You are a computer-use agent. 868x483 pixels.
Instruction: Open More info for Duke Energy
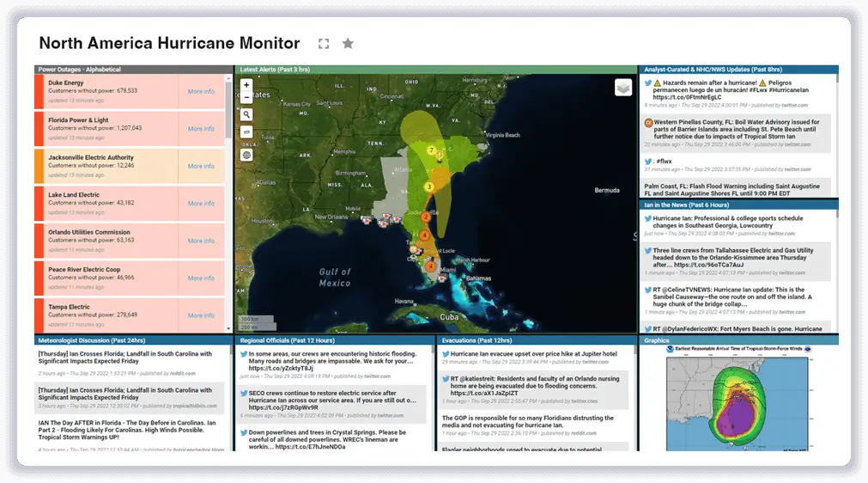point(201,91)
